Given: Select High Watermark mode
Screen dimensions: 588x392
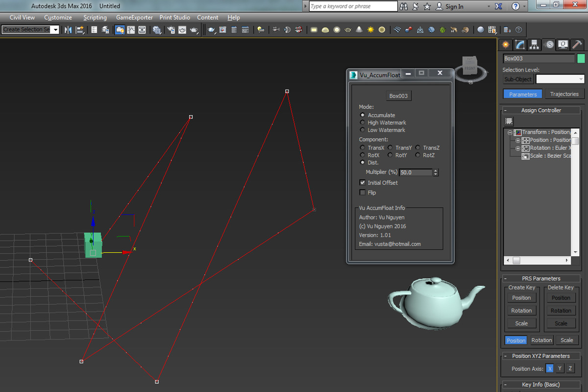Looking at the screenshot, I should click(x=363, y=122).
